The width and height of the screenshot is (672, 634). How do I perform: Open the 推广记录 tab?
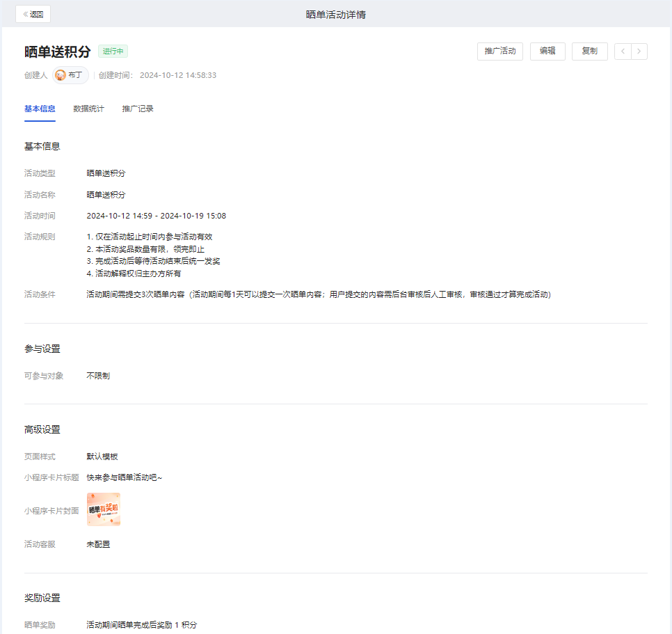138,109
